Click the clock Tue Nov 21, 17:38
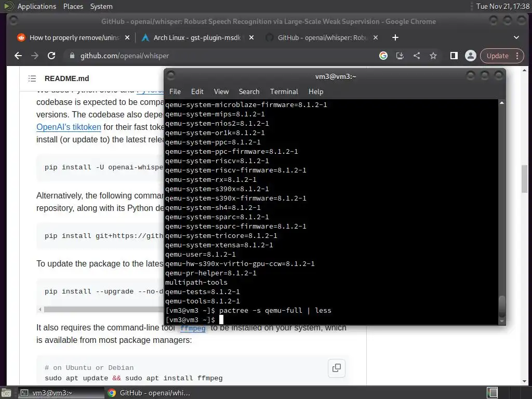 click(x=502, y=6)
